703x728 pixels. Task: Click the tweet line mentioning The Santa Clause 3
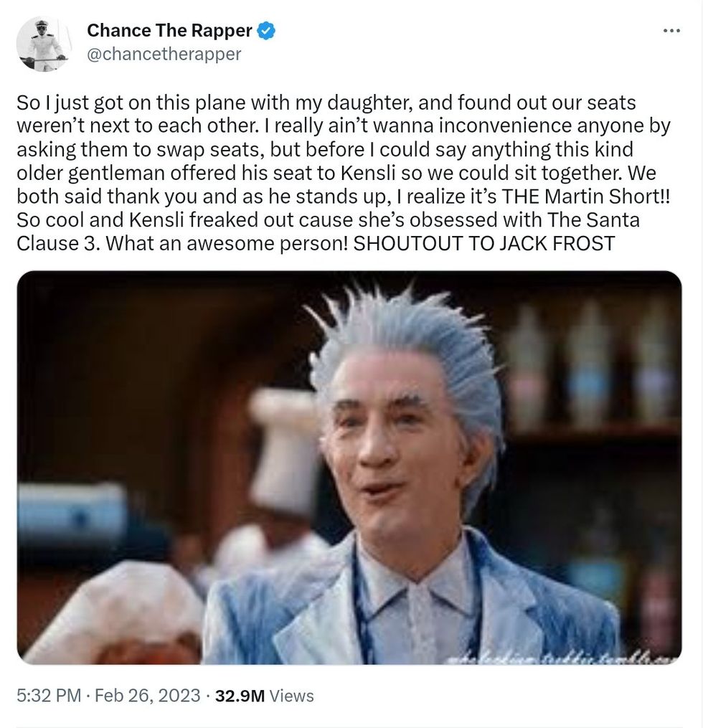[328, 220]
